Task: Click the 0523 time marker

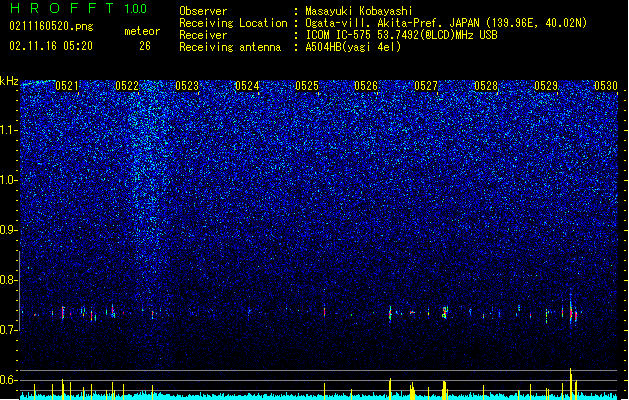Action: 187,86
